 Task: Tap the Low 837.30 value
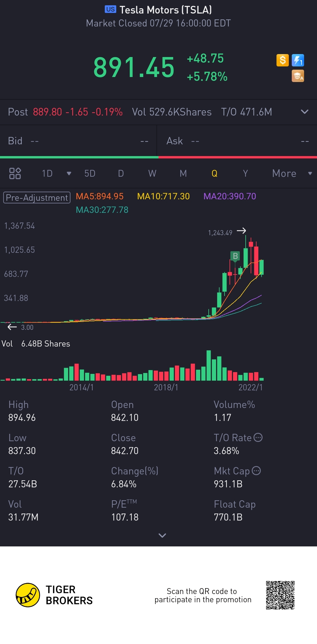[22, 451]
